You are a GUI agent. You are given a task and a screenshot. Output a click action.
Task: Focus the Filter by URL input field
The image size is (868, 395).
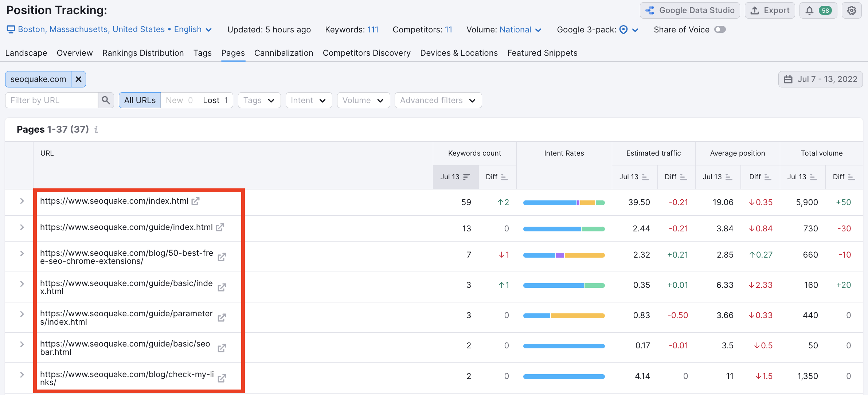pyautogui.click(x=51, y=100)
